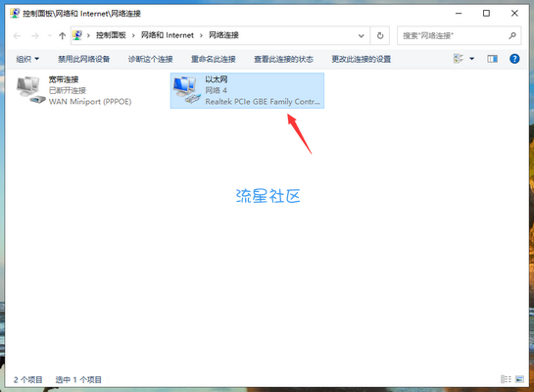Go up one folder level with the up arrow
The height and width of the screenshot is (392, 534).
[62, 35]
